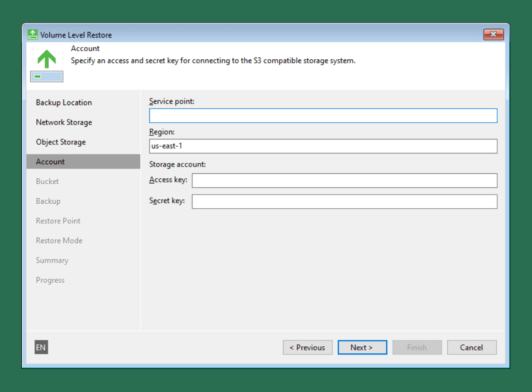Viewport: 532px width, 392px height.
Task: Select the Object Storage step
Action: click(61, 142)
